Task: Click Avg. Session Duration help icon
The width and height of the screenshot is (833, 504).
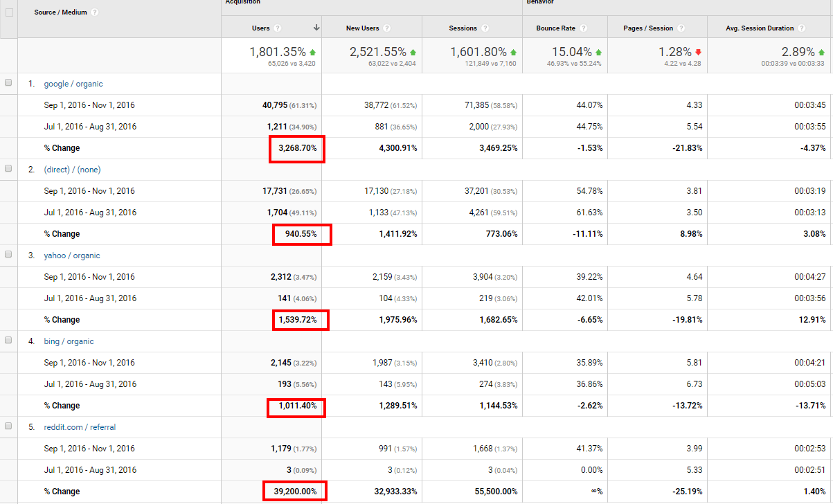Action: coord(801,28)
